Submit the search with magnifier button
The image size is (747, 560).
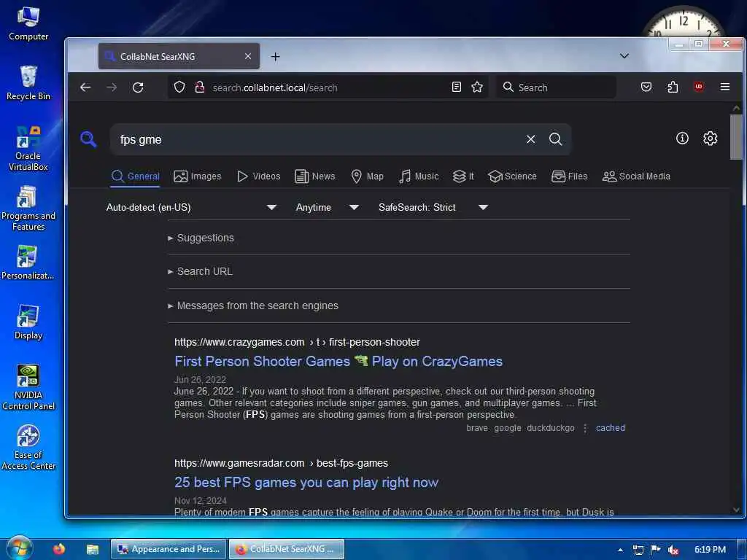click(555, 139)
